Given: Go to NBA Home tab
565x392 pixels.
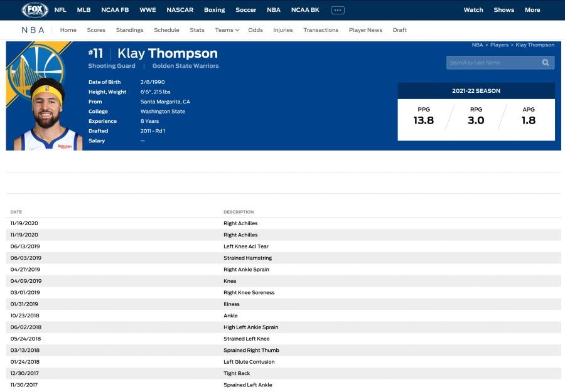Looking at the screenshot, I should [68, 30].
